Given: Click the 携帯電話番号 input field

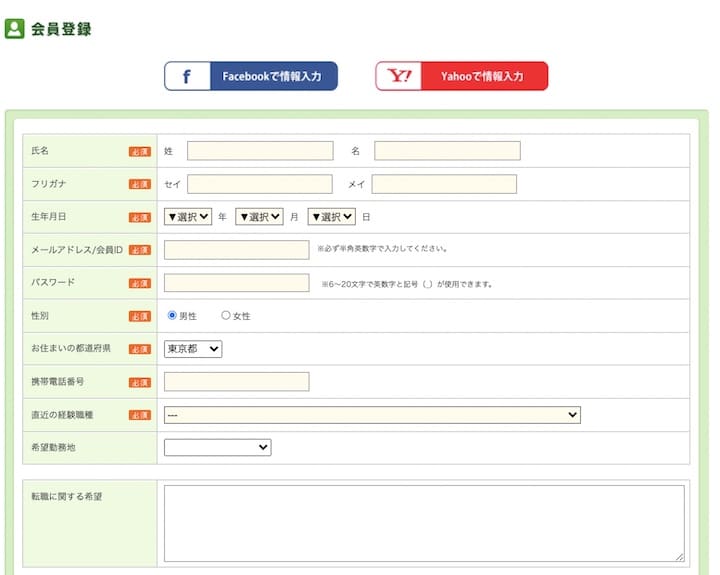Looking at the screenshot, I should tap(236, 382).
